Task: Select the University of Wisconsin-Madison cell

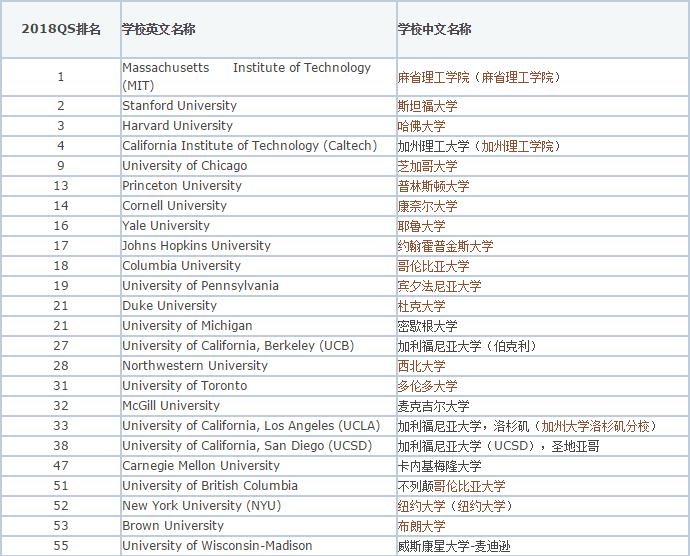Action: pyautogui.click(x=259, y=545)
